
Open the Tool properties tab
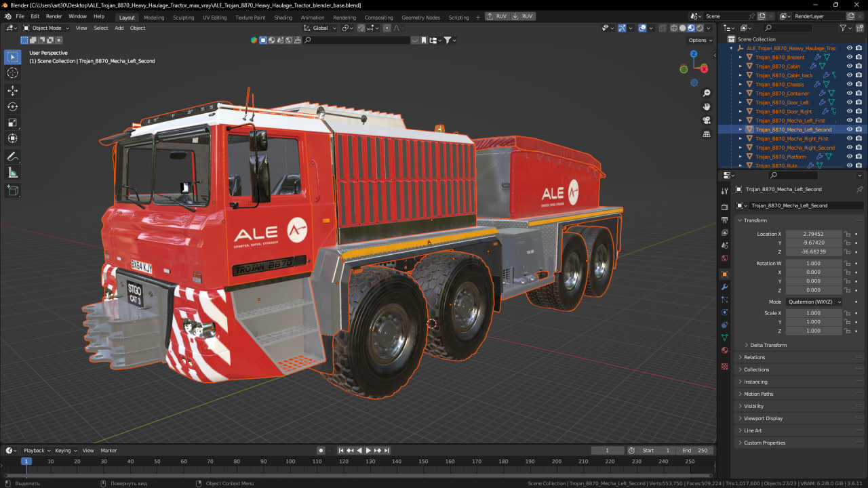click(724, 191)
